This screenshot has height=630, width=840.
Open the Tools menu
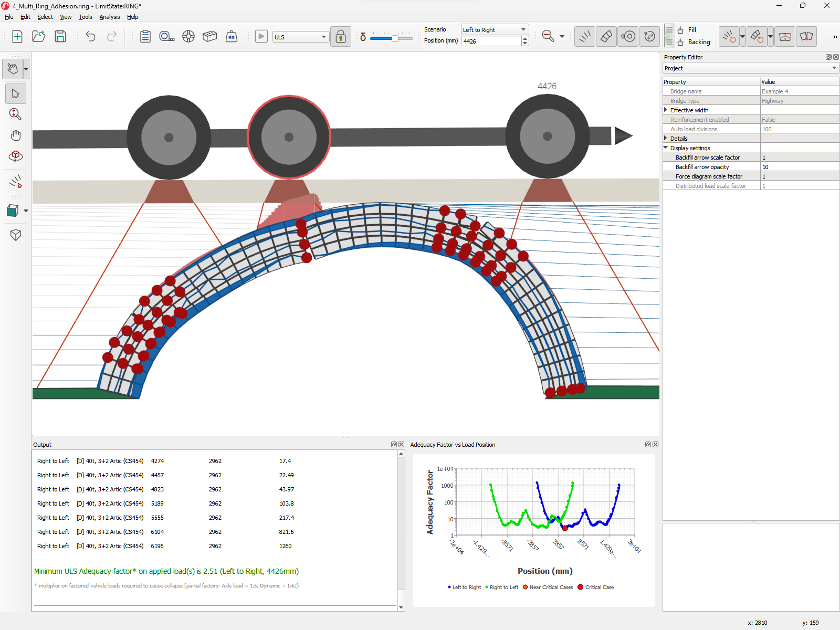(85, 17)
